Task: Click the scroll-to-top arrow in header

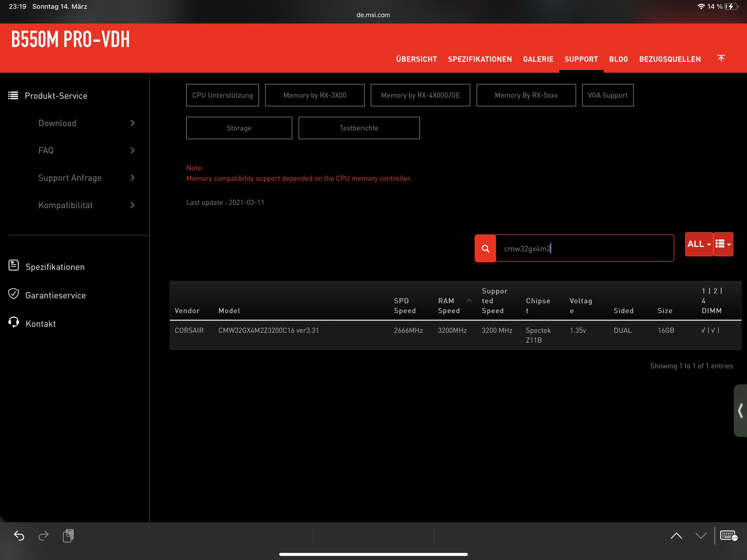Action: tap(721, 59)
